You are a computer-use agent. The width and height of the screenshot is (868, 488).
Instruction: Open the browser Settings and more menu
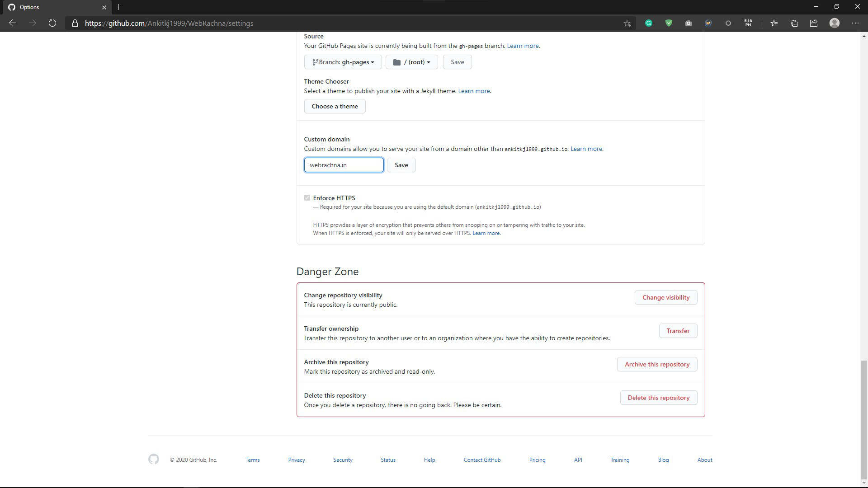[855, 23]
